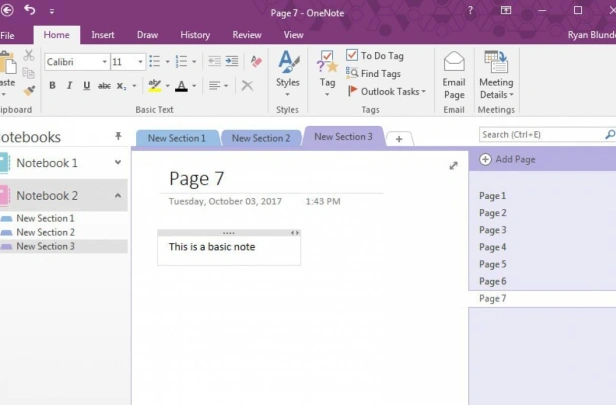Apply underline formatting
Viewport: 616px width, 405px height.
tap(86, 85)
